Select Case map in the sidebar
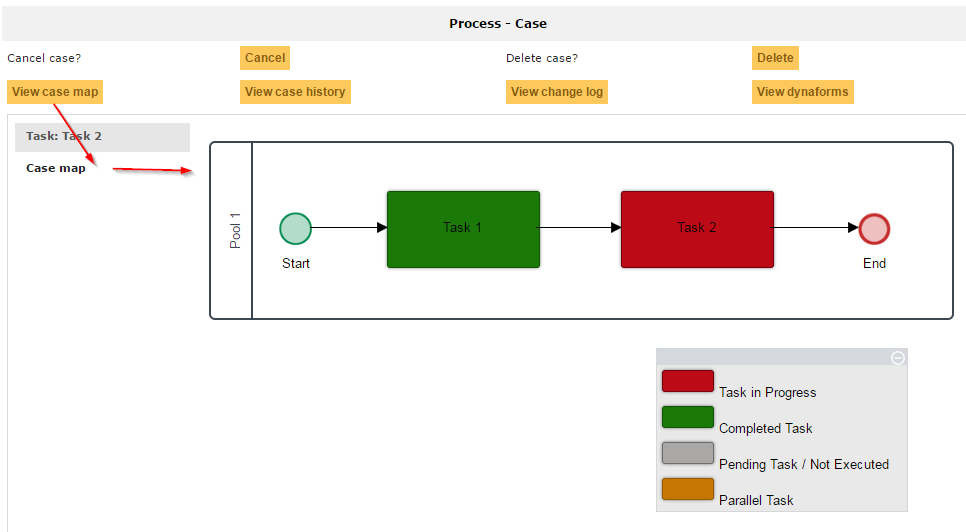 pos(56,168)
